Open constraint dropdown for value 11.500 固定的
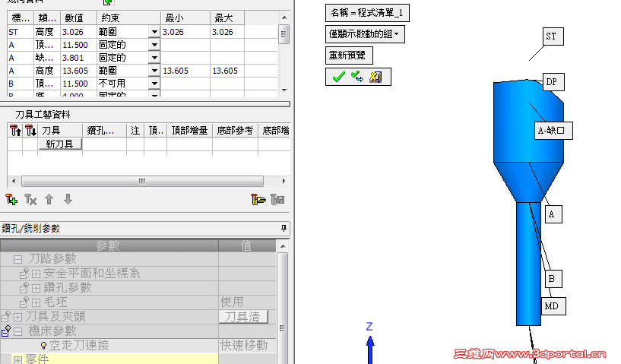Screen dimensions: 621x364 coord(154,45)
